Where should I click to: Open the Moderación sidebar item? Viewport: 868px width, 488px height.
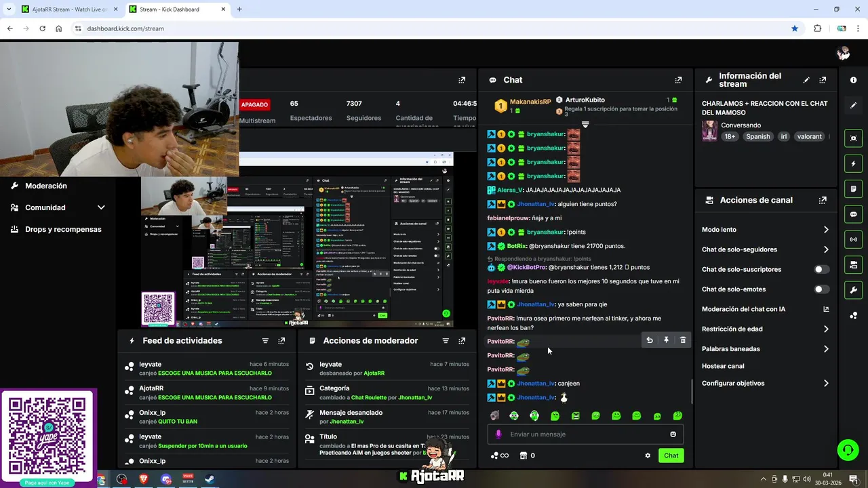coord(46,186)
